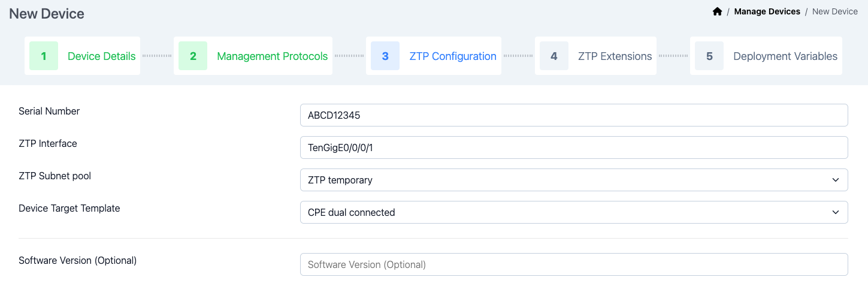Image resolution: width=868 pixels, height=286 pixels.
Task: Go to the Device Details step
Action: 101,56
